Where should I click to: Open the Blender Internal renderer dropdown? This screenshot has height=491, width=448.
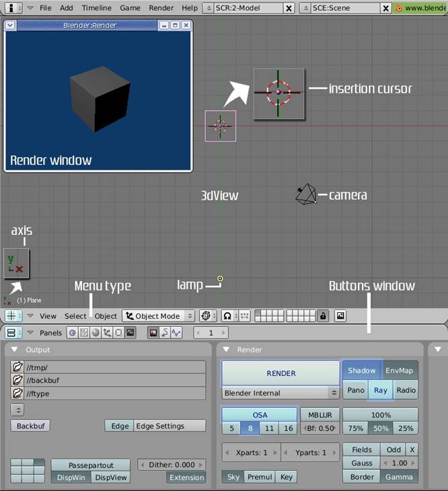coord(281,393)
